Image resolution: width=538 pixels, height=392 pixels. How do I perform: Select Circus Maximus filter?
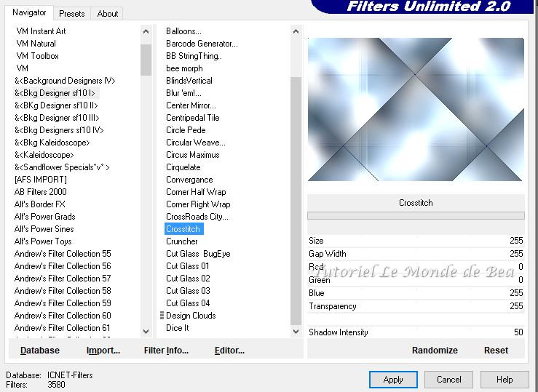[192, 155]
